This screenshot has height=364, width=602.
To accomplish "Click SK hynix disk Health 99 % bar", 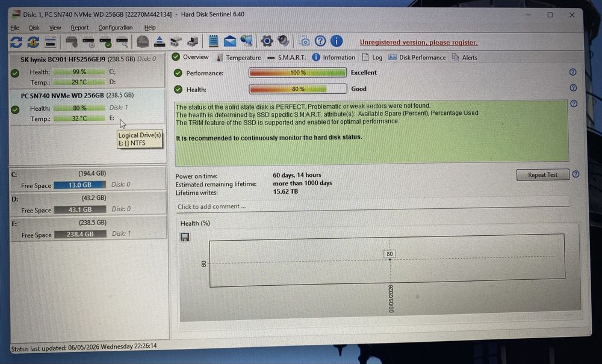I will click(x=79, y=72).
